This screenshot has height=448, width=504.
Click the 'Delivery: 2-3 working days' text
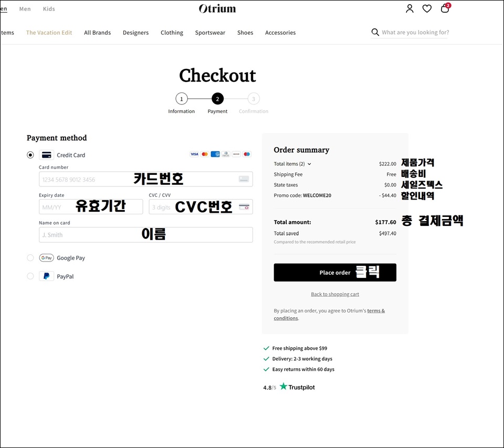[302, 359]
